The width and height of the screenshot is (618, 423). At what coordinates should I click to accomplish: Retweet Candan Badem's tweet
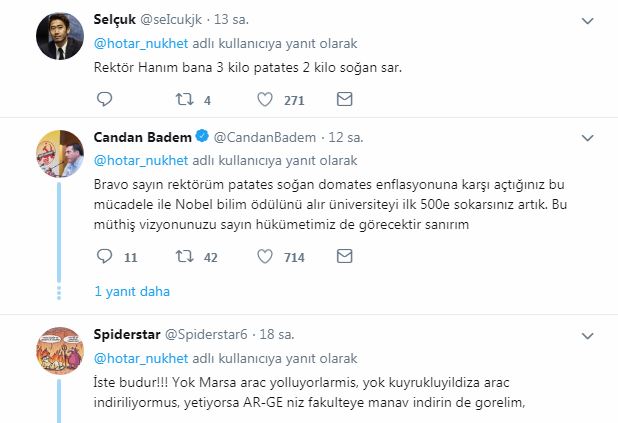pyautogui.click(x=183, y=257)
